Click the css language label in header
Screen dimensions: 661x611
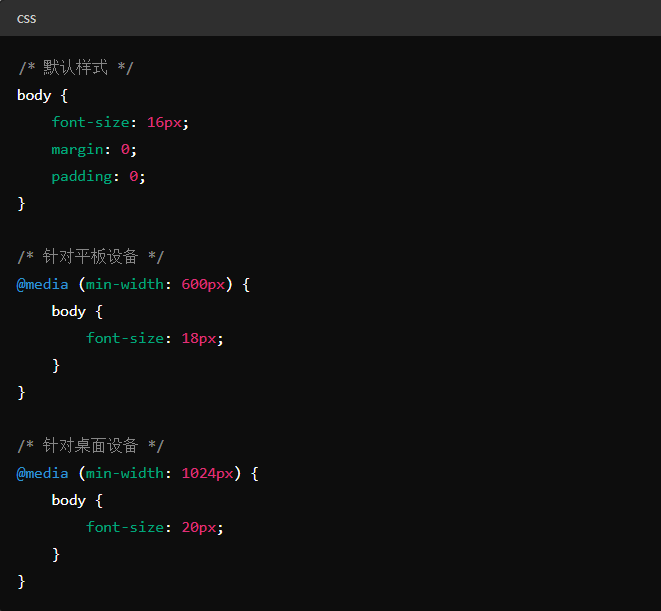coord(26,19)
